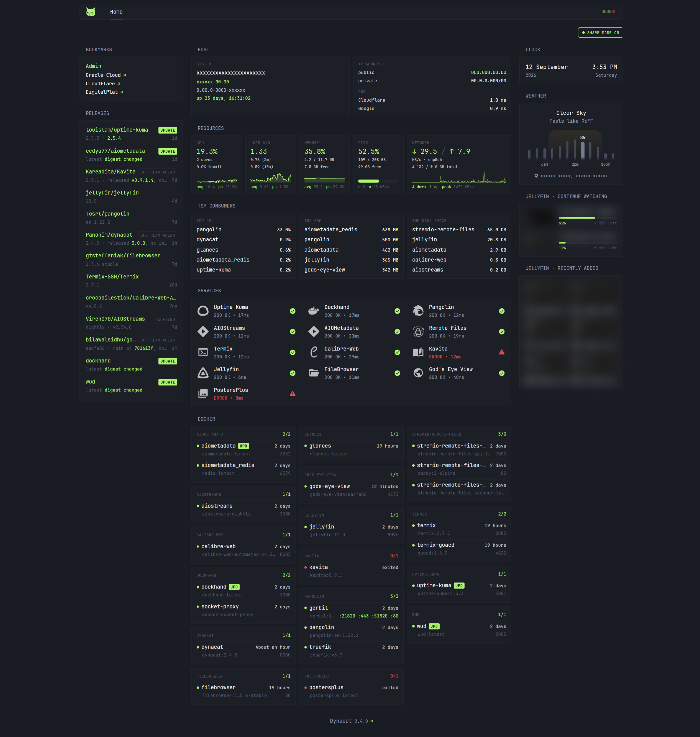Click Kavita red error warning icon
Viewport: 700px width, 737px height.
[x=502, y=352]
